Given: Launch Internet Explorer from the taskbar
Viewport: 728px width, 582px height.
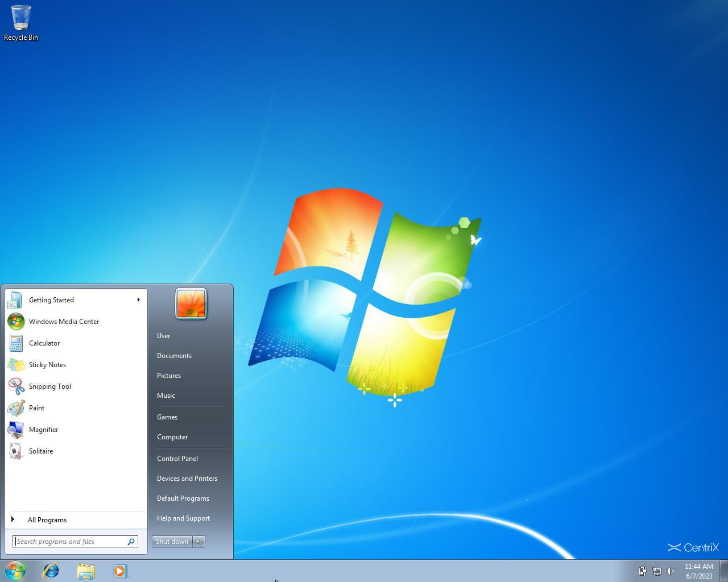Looking at the screenshot, I should click(x=51, y=571).
